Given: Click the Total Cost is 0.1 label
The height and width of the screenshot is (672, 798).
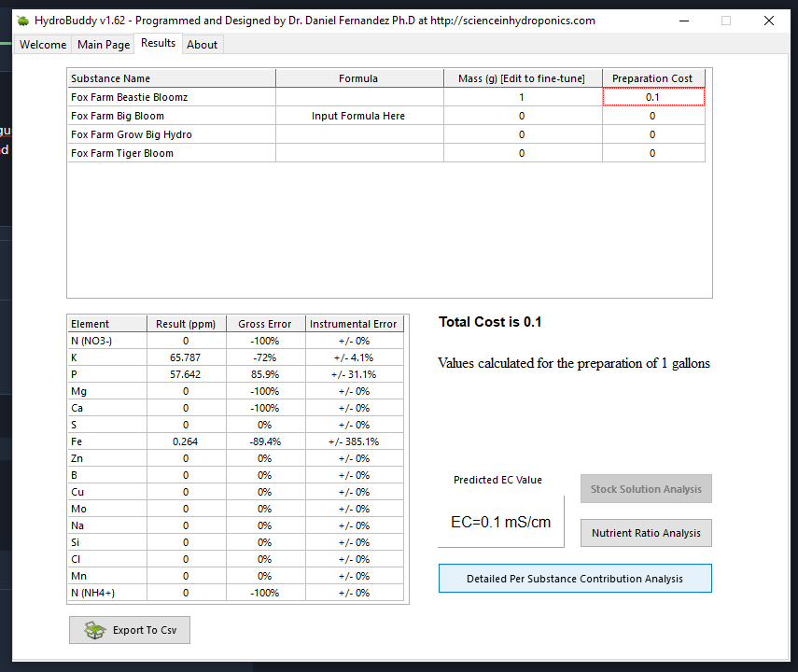Looking at the screenshot, I should pyautogui.click(x=490, y=322).
